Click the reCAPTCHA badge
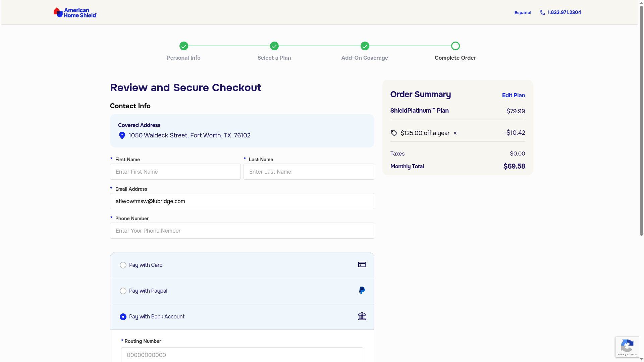This screenshot has height=362, width=644. pyautogui.click(x=627, y=347)
